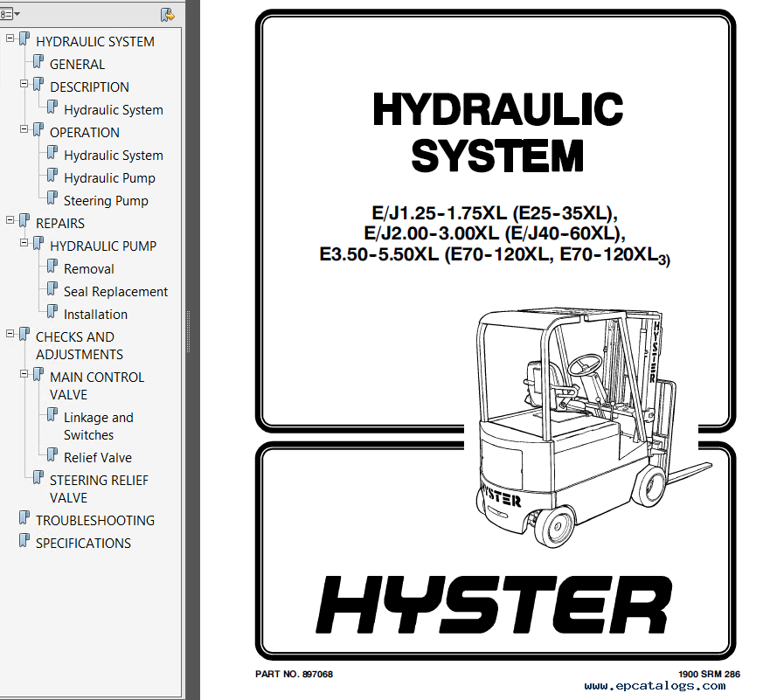Image resolution: width=770 pixels, height=700 pixels.
Task: Select the bookmark icon next to Removal
Action: pos(52,267)
